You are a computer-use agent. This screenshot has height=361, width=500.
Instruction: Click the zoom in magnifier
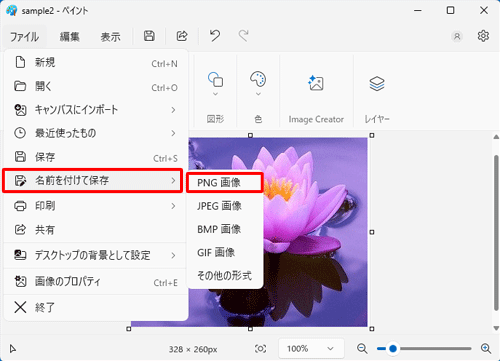click(486, 349)
